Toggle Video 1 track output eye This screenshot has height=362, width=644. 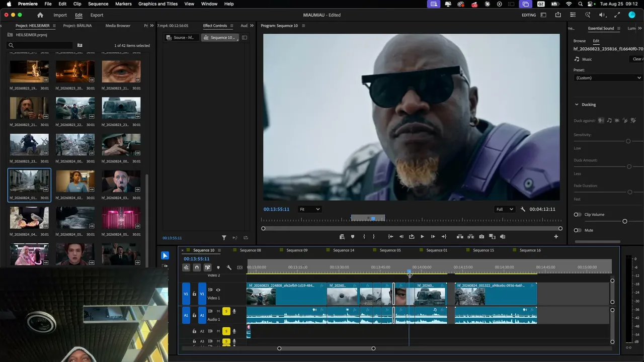click(x=218, y=290)
